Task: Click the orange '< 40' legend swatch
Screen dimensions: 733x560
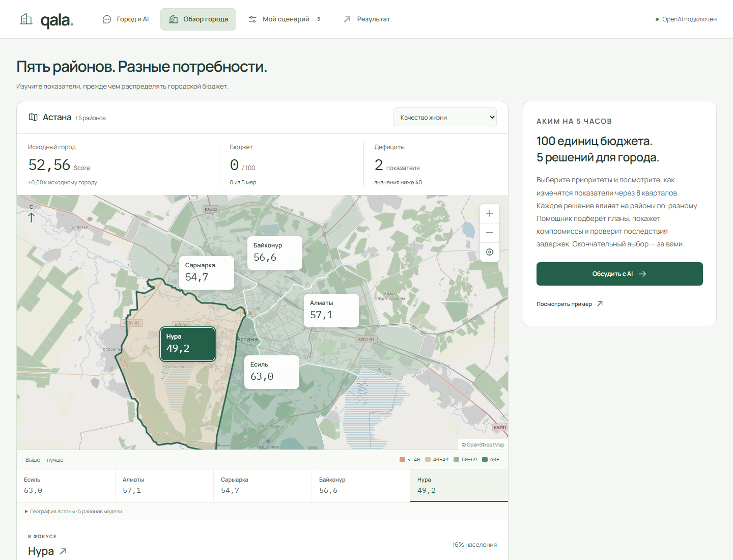Action: pyautogui.click(x=402, y=460)
